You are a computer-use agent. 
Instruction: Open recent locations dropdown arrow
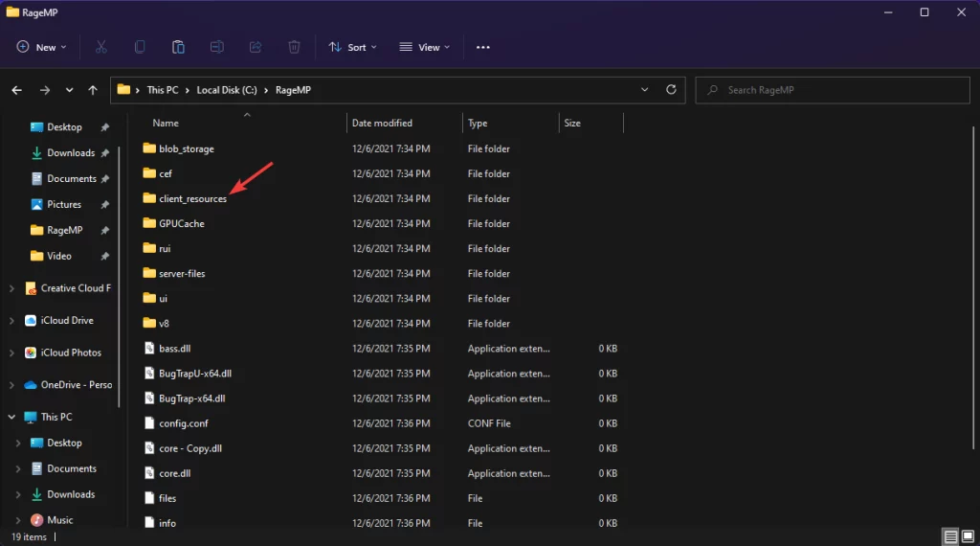tap(69, 90)
